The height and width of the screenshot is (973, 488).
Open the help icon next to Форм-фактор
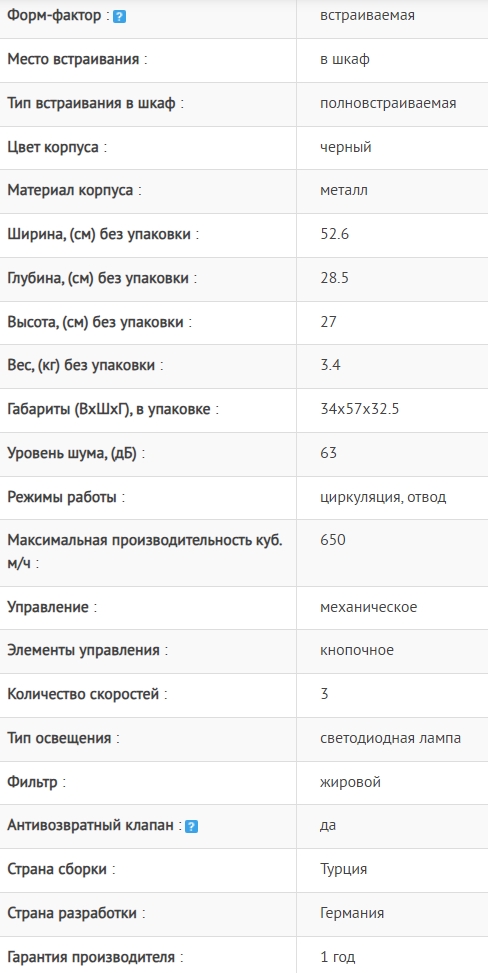tap(120, 17)
